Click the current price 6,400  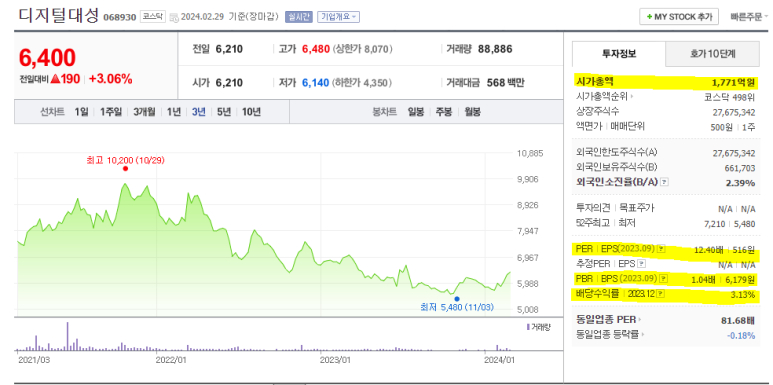[x=47, y=58]
